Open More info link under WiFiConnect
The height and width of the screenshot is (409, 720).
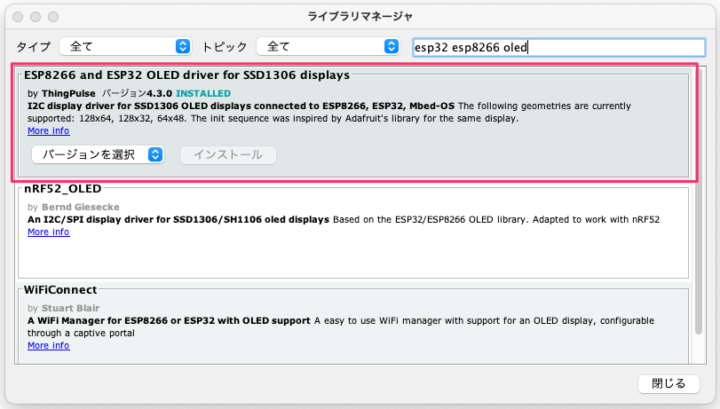(48, 346)
